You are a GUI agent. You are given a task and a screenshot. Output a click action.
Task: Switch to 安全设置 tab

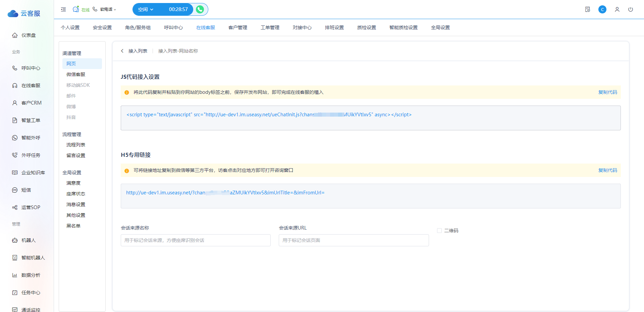(102, 27)
